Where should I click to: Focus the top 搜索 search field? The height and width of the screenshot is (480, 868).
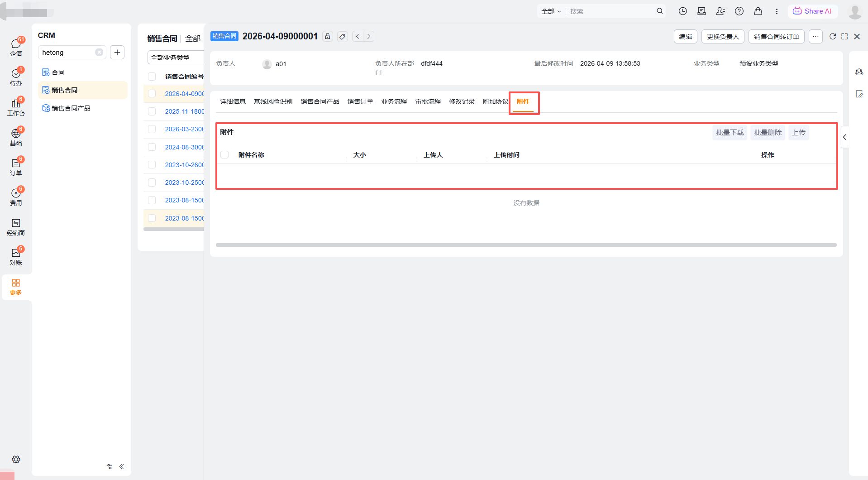(x=611, y=11)
